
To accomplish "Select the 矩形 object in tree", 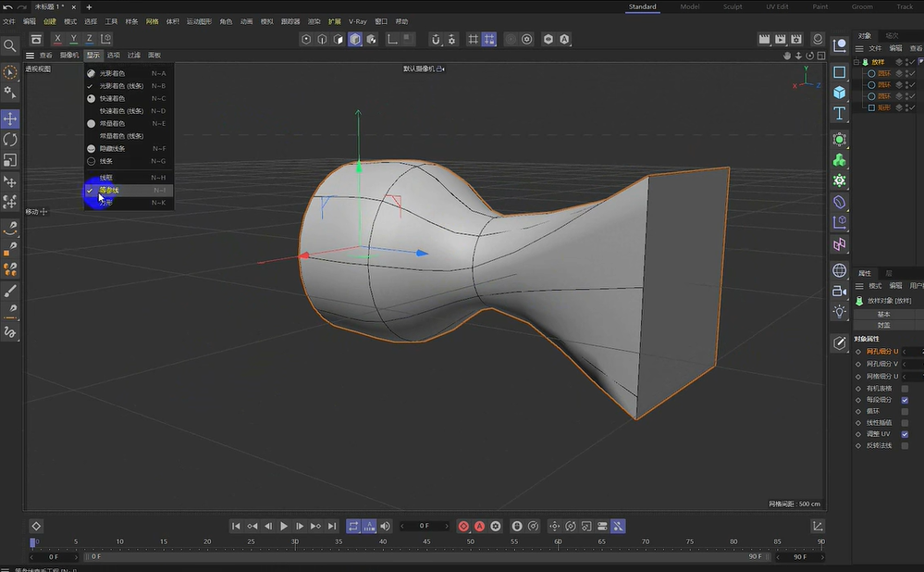I will pos(884,107).
